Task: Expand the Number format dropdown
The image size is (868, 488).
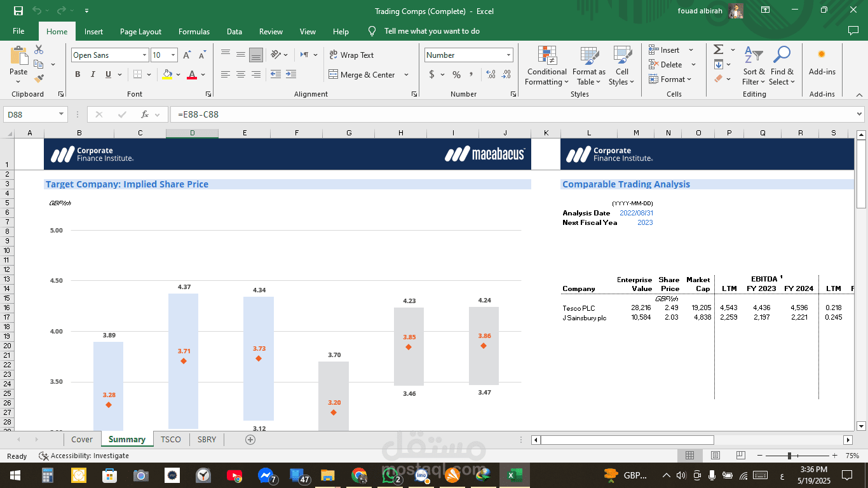Action: click(x=508, y=55)
